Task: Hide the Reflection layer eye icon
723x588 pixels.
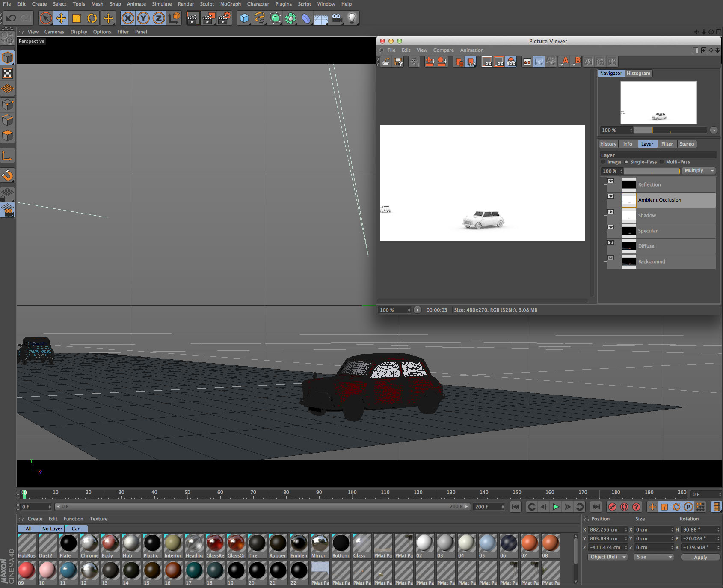Action: click(x=611, y=181)
